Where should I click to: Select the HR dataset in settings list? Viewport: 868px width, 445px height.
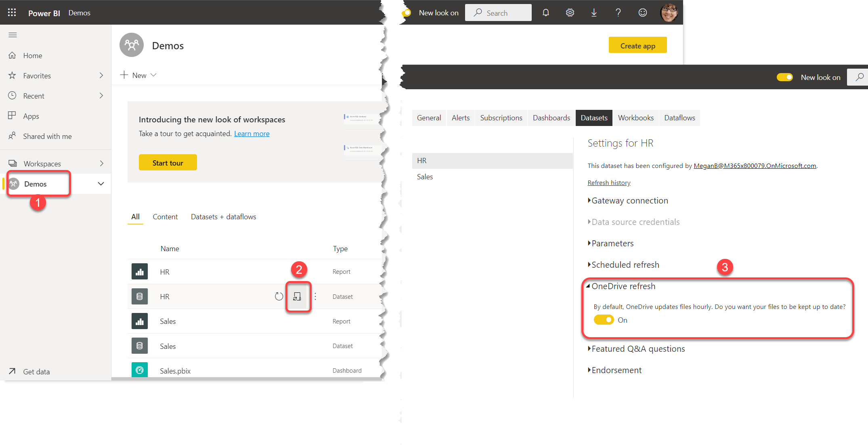pos(493,161)
